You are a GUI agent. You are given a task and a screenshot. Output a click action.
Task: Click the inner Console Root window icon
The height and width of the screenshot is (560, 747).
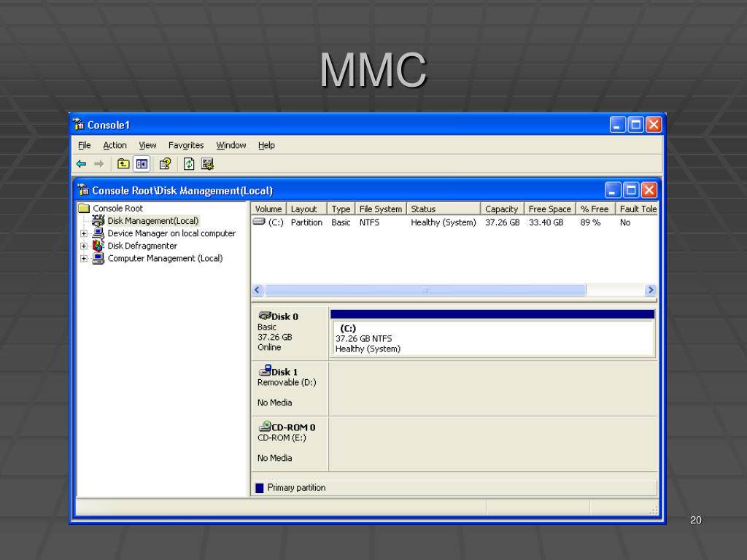point(83,190)
